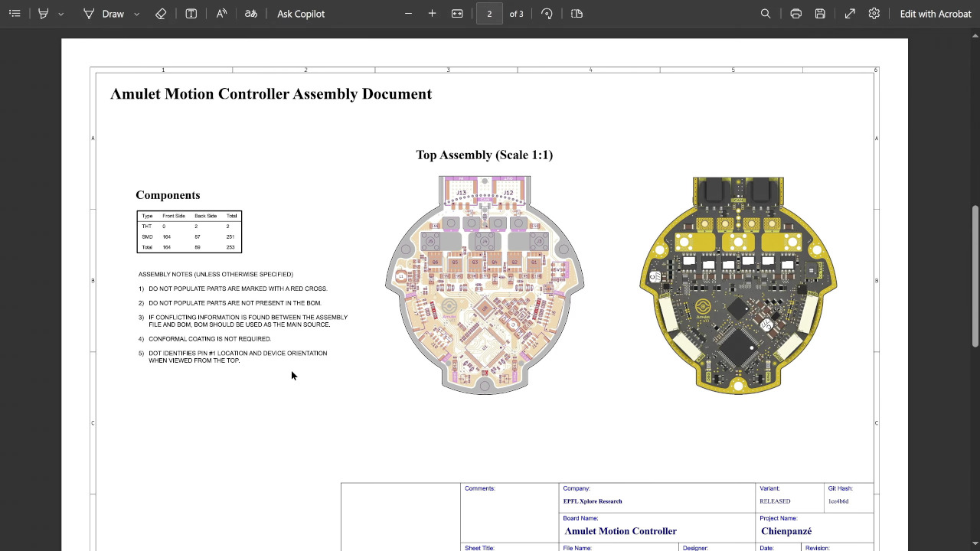The width and height of the screenshot is (980, 551).
Task: Open the highlighter color dropdown
Action: pyautogui.click(x=61, y=13)
